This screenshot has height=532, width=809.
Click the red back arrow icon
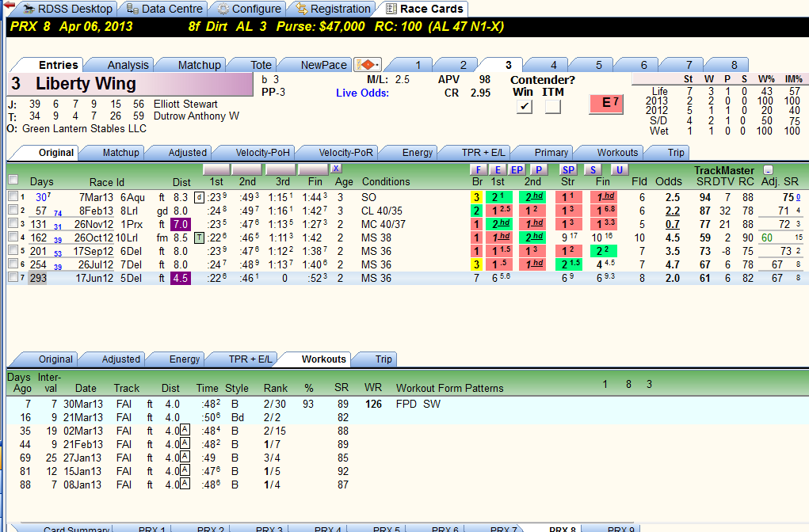(9, 5)
